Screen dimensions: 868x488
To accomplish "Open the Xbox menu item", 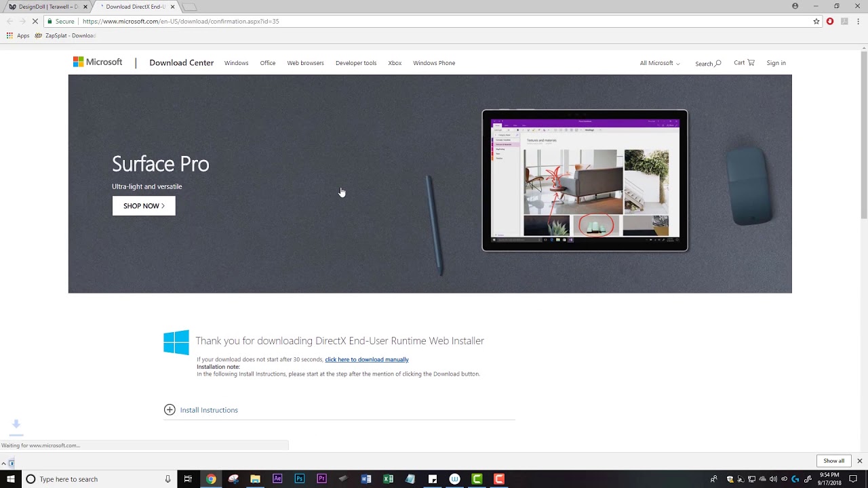I will click(x=395, y=63).
